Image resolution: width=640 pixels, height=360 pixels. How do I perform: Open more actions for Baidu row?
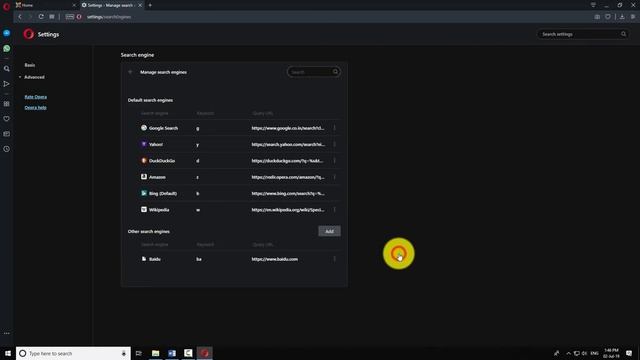(x=334, y=259)
